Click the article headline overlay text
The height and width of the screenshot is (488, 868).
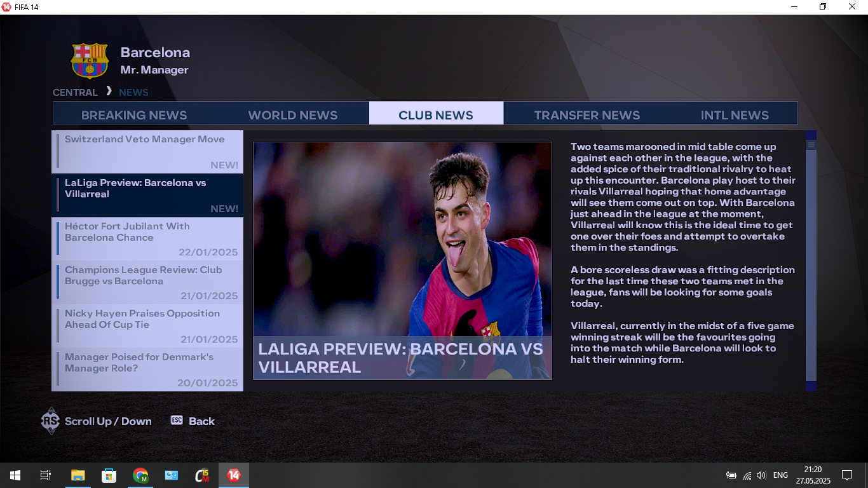pos(401,358)
